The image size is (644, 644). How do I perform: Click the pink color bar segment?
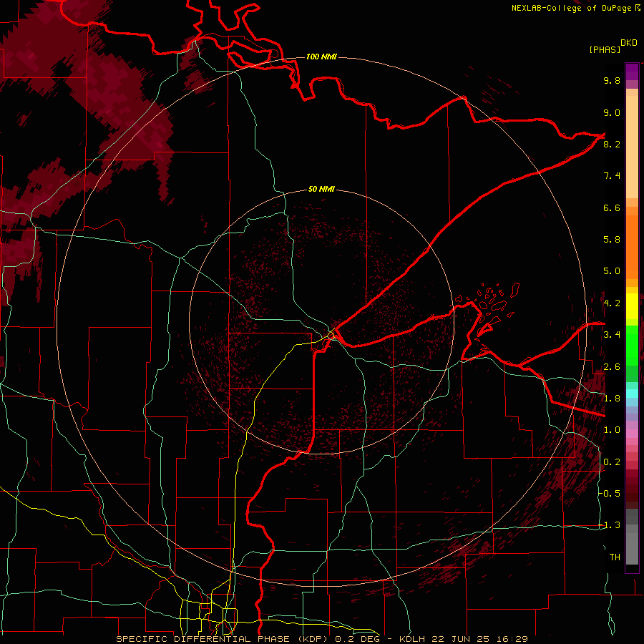point(632,434)
